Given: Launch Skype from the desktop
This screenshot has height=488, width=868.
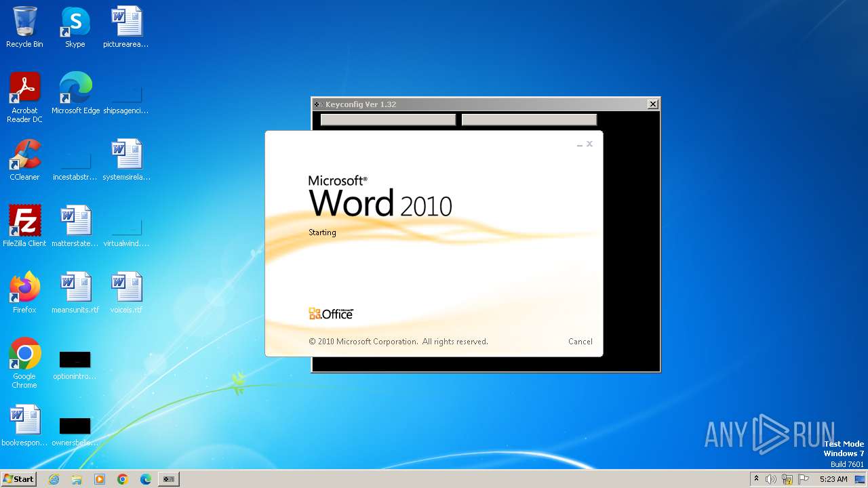Looking at the screenshot, I should 75,27.
